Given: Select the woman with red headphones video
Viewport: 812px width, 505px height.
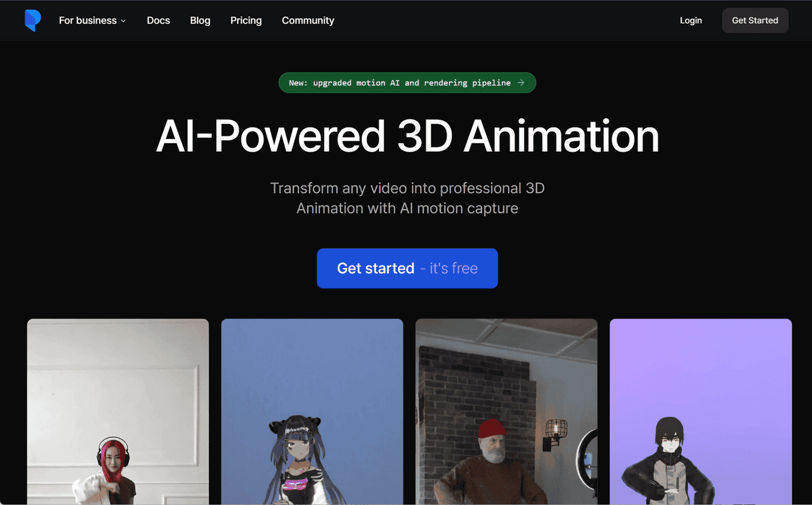Looking at the screenshot, I should click(118, 411).
